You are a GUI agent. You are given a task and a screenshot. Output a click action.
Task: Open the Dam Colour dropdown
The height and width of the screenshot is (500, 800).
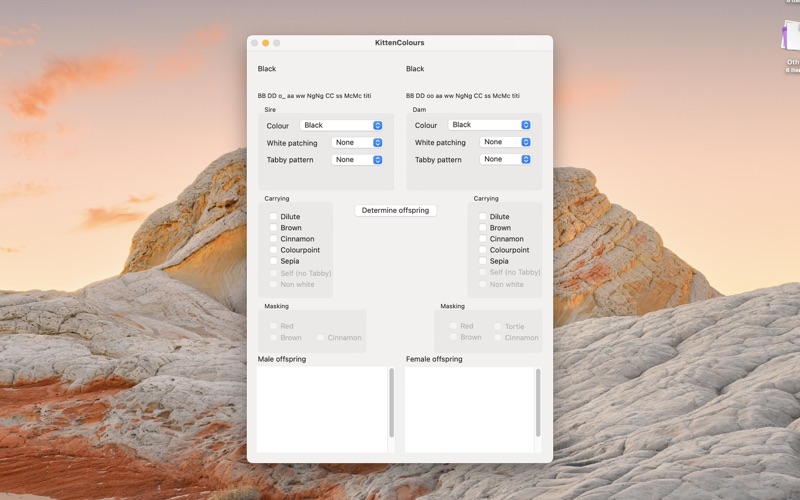click(489, 125)
